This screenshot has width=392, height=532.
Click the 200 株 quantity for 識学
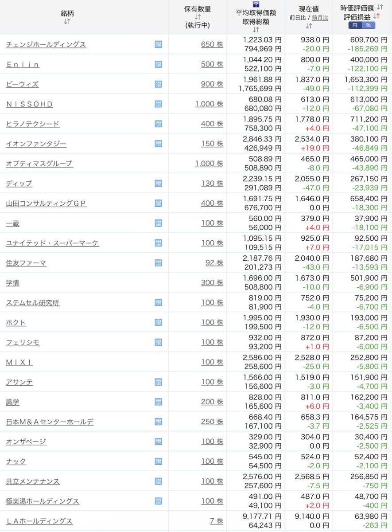click(x=212, y=402)
